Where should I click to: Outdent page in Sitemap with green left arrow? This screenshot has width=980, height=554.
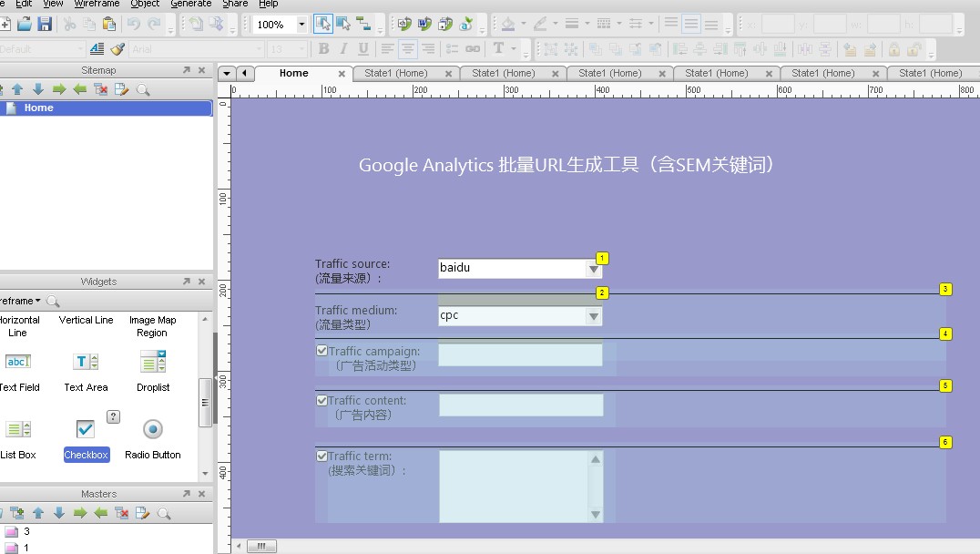79,89
